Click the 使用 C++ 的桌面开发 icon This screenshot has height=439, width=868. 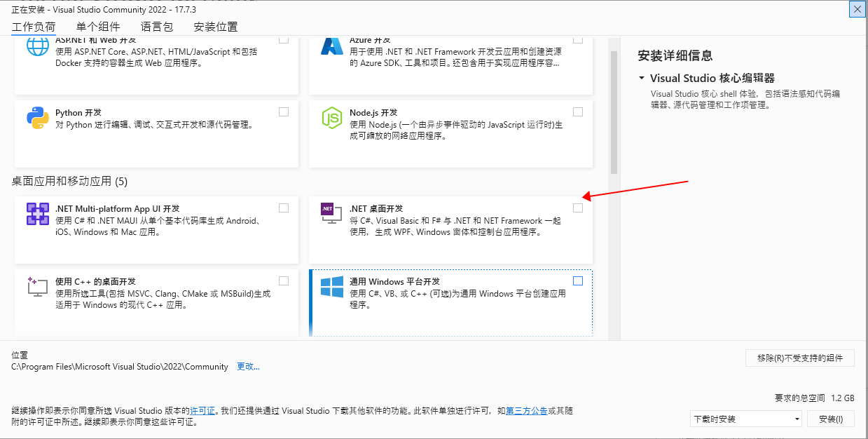38,287
